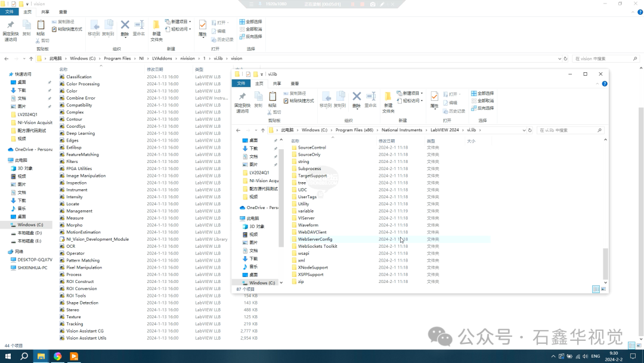Focus the 在 vi.lib 中搜索 search box
The width and height of the screenshot is (644, 363).
[x=570, y=130]
